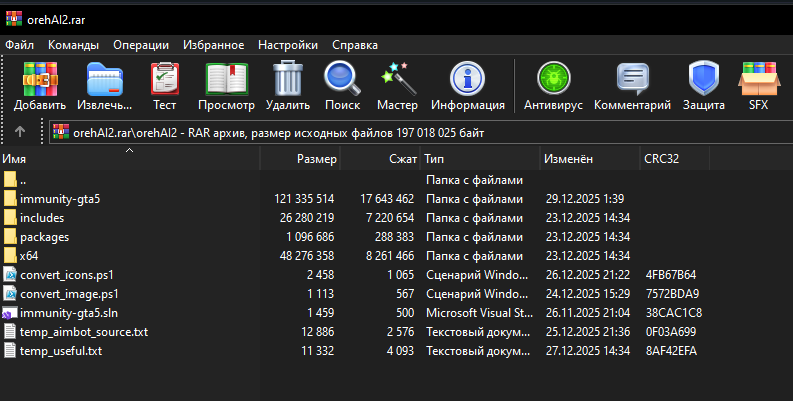Open the Настройки menu
This screenshot has width=793, height=401.
[x=288, y=45]
